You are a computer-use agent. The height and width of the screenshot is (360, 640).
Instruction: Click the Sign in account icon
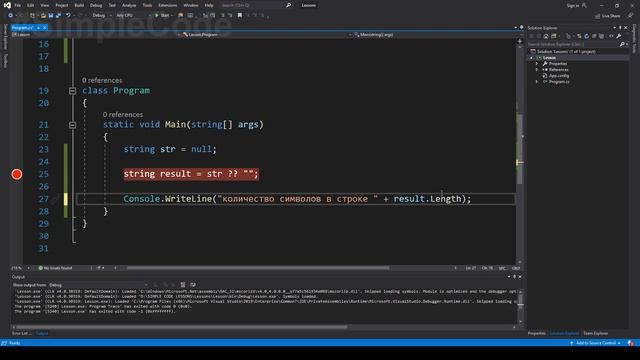(x=584, y=5)
